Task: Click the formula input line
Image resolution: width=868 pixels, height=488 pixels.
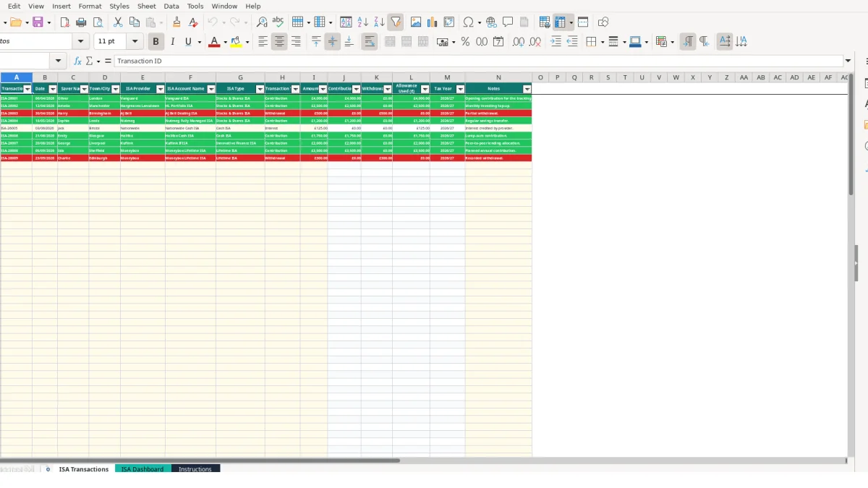Action: (479, 61)
